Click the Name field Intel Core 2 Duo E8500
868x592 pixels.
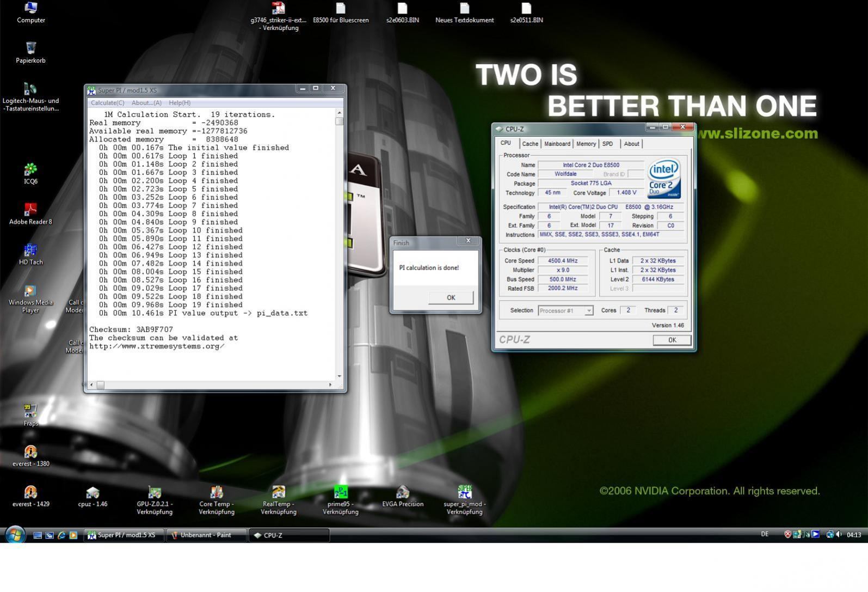[591, 165]
